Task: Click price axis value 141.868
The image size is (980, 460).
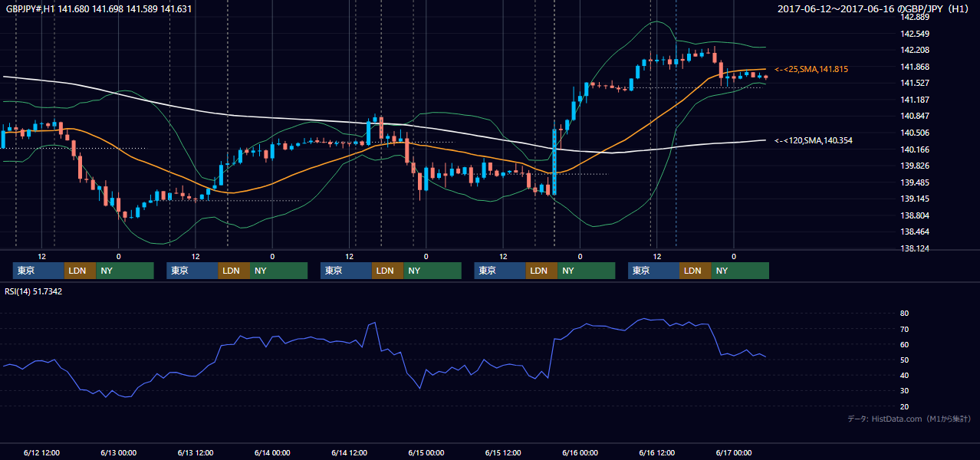Action: coord(916,67)
